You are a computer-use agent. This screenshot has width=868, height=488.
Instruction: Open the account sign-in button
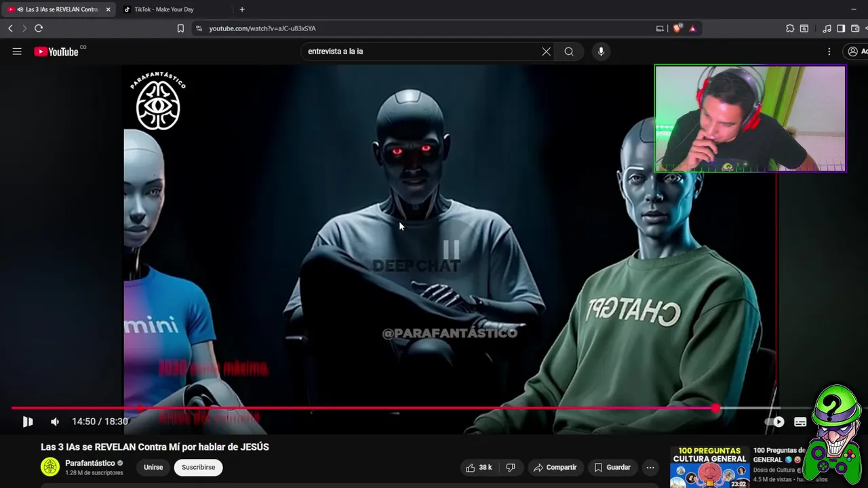point(855,52)
